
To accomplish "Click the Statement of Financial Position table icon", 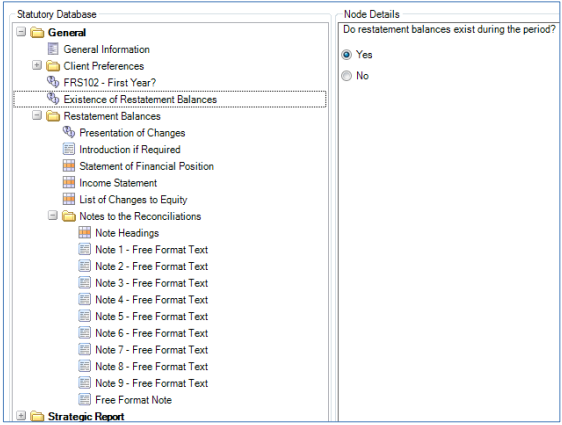I will pos(69,166).
